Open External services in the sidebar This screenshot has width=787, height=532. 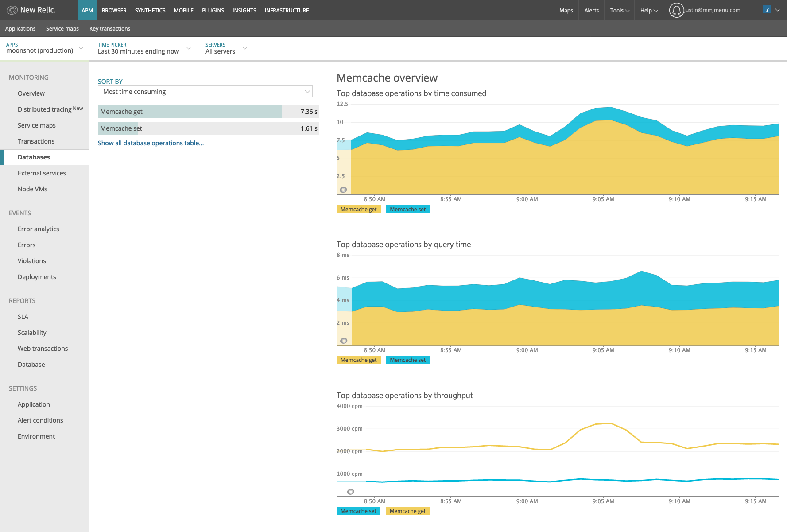42,173
